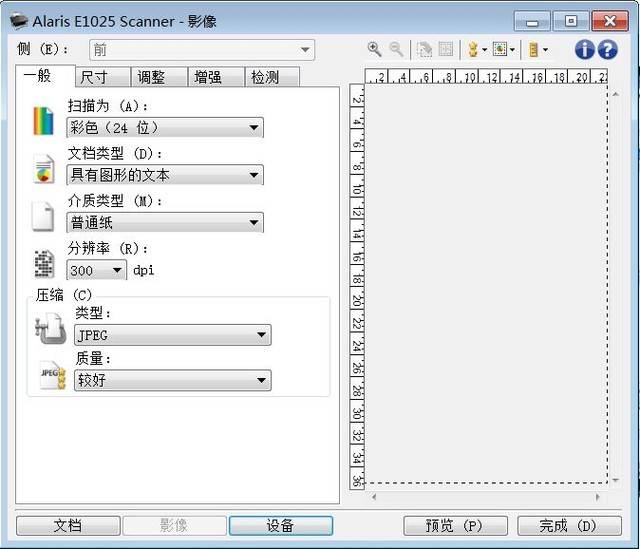This screenshot has width=640, height=549.
Task: Click the zoom in magnifier icon
Action: (x=374, y=49)
